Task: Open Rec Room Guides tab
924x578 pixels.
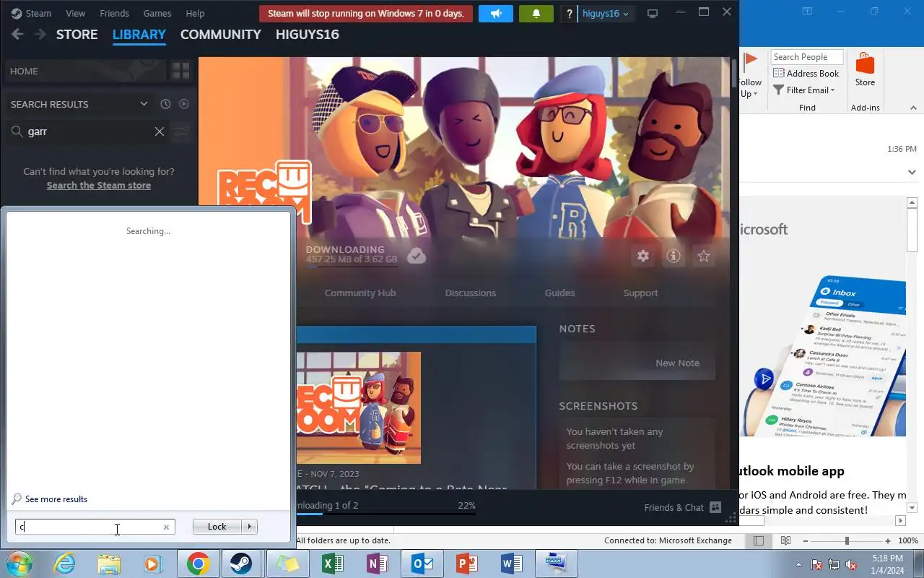Action: [x=559, y=293]
